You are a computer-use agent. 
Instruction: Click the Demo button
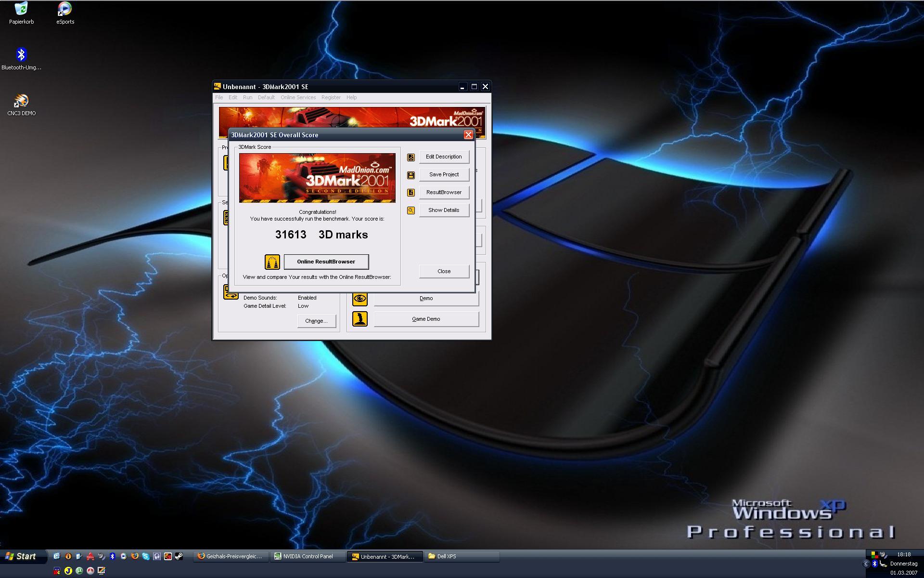(426, 299)
